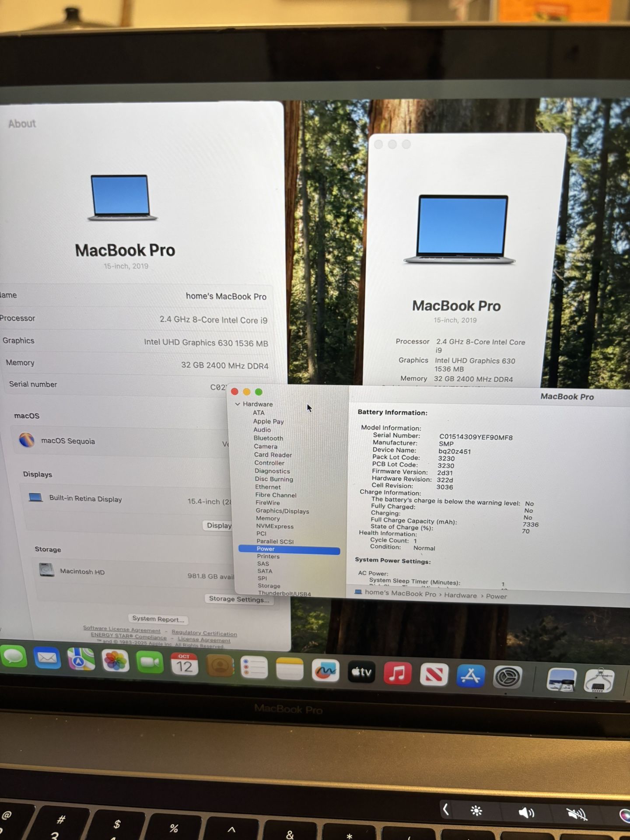Open the Music app in the Dock
The width and height of the screenshot is (630, 840).
tap(398, 673)
